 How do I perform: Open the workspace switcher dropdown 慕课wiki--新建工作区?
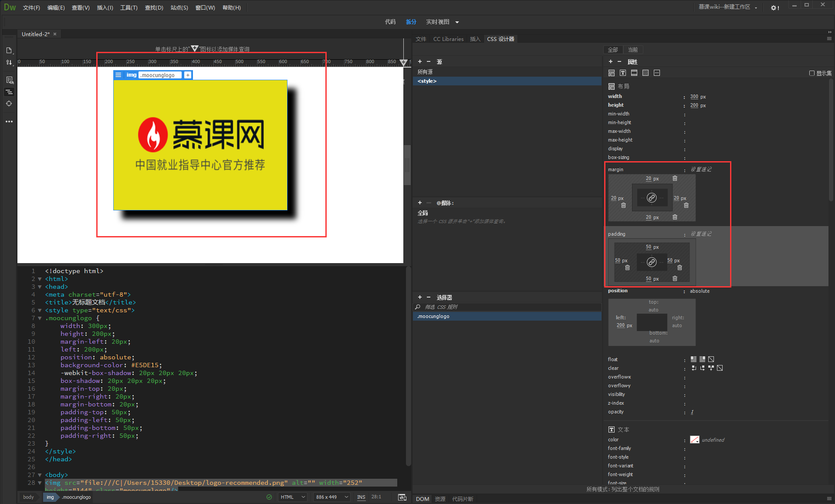(x=727, y=7)
